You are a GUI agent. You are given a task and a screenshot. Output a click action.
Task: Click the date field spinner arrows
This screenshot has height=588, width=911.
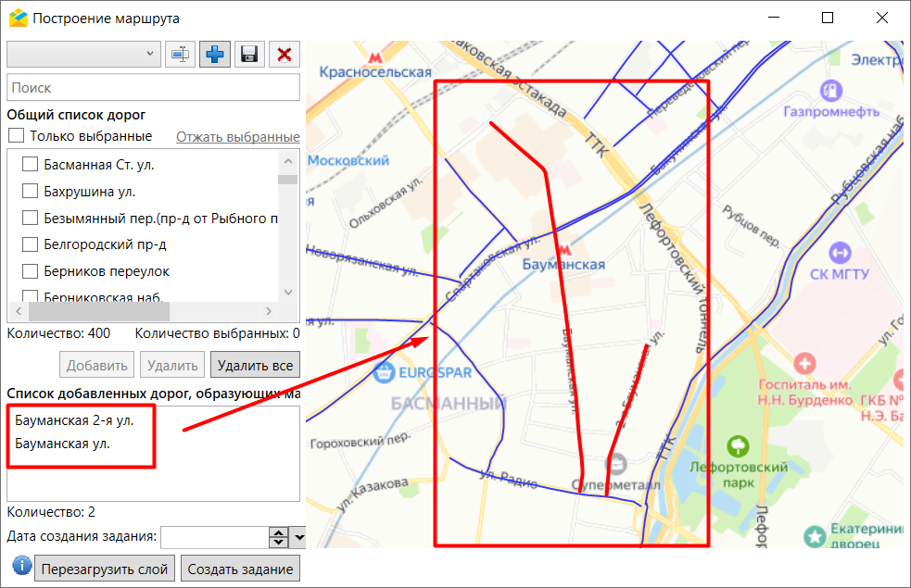tap(278, 537)
